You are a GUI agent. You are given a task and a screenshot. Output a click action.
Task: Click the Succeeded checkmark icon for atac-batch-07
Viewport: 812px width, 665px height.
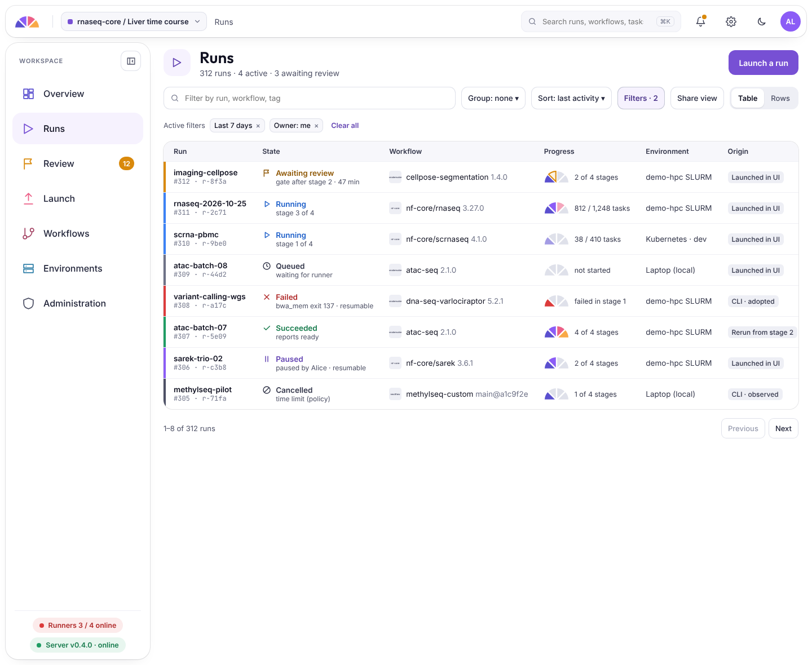point(267,328)
